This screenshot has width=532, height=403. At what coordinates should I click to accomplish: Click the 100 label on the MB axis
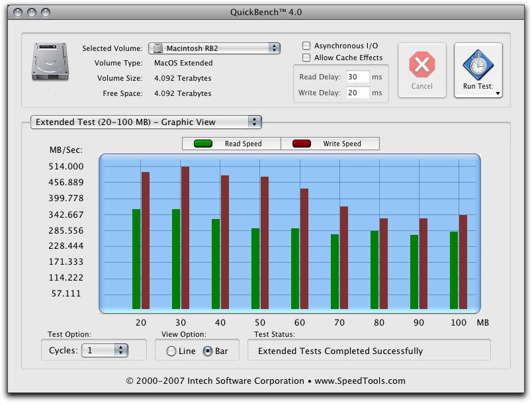[x=459, y=322]
